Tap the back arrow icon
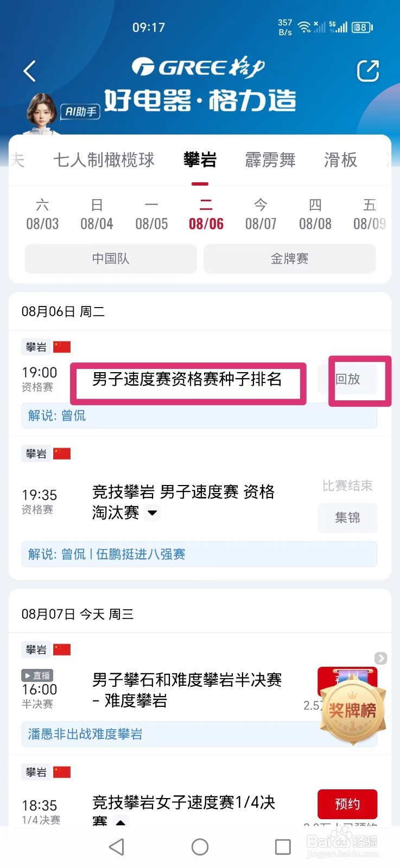This screenshot has height=868, width=400. (x=30, y=71)
